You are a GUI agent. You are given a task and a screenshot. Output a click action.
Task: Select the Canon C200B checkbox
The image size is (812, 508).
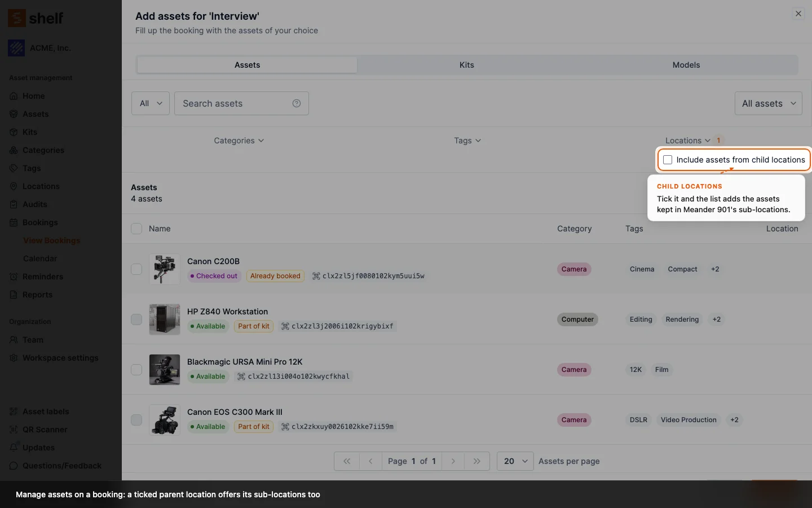point(136,269)
